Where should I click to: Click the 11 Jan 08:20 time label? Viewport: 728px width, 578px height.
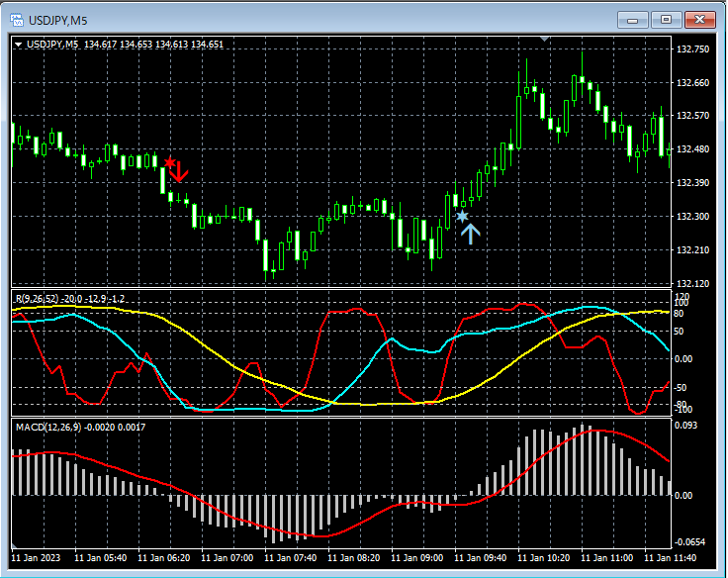click(354, 557)
